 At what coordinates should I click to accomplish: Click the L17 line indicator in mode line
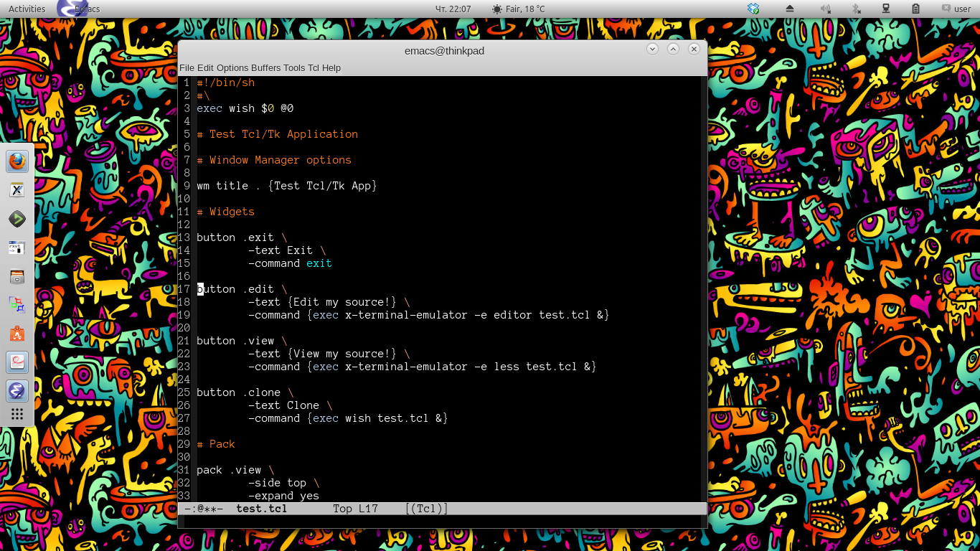point(369,509)
